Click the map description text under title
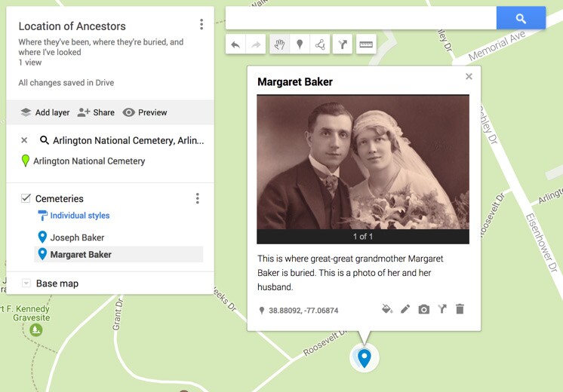This screenshot has width=563, height=392. click(101, 47)
